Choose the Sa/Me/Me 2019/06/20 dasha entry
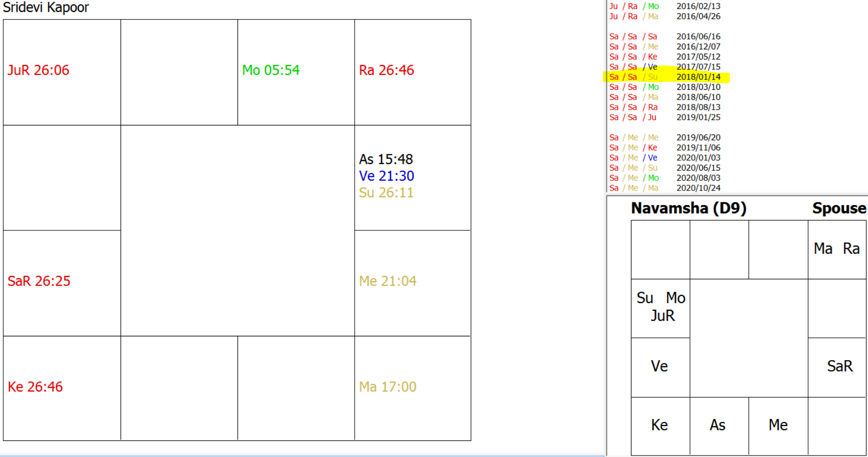The height and width of the screenshot is (457, 868). click(x=665, y=138)
